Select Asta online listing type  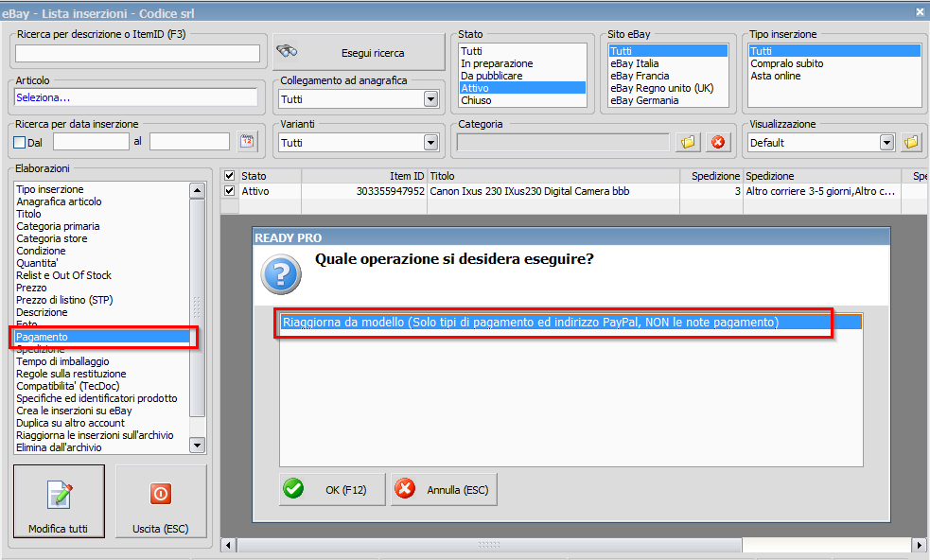[834, 76]
